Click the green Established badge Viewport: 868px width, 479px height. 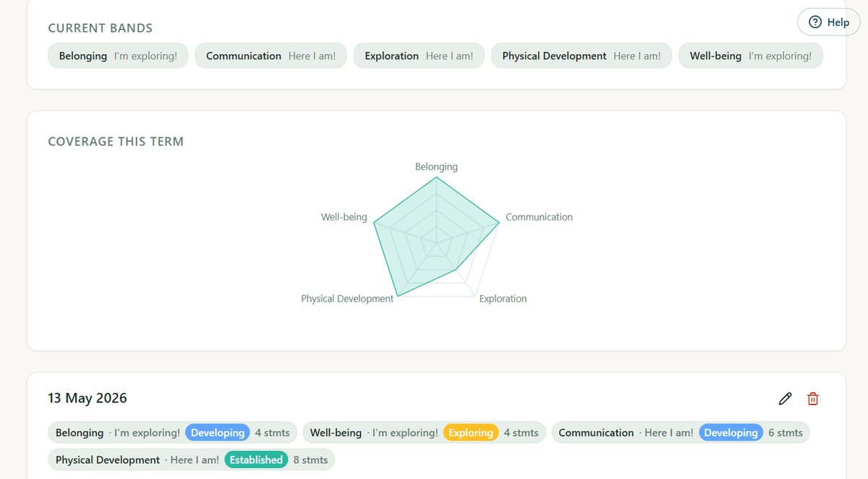(x=256, y=459)
